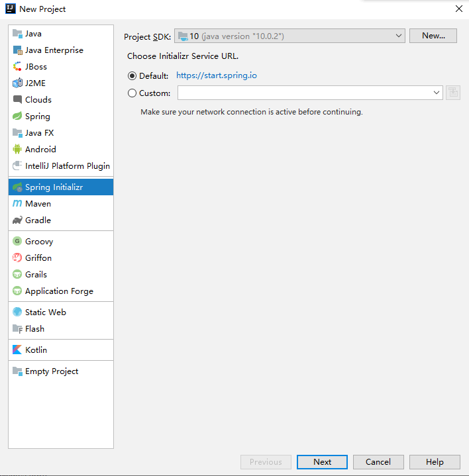Click the Empty Project folder icon
The image size is (469, 476).
click(x=17, y=371)
